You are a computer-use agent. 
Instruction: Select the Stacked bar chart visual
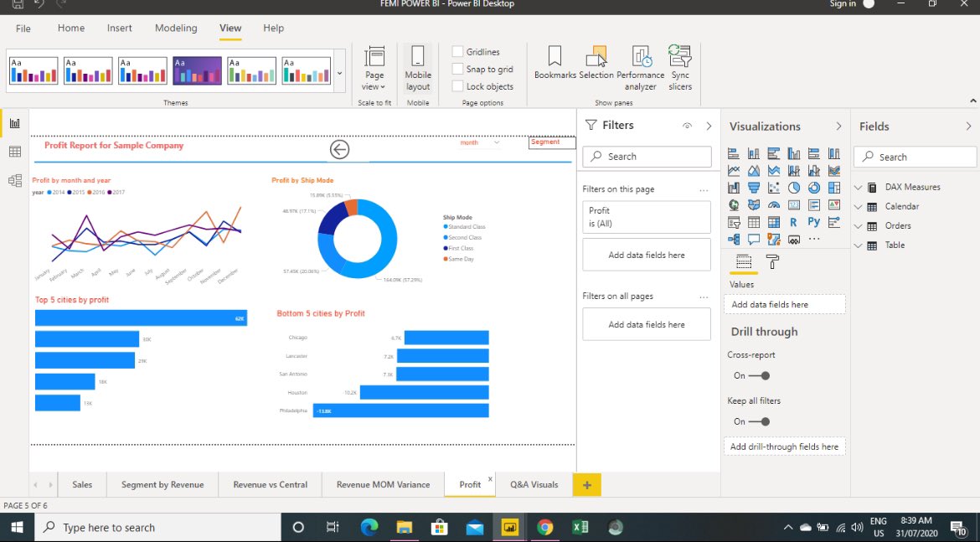pos(734,154)
